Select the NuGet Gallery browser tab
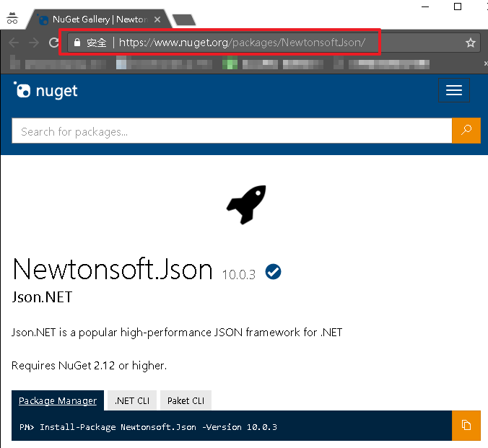 [x=99, y=19]
